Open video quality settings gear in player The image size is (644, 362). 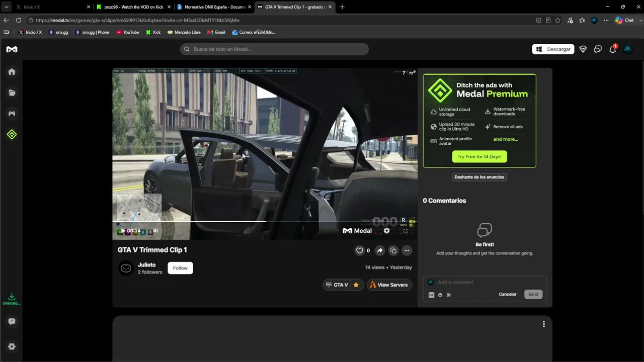coord(386,231)
